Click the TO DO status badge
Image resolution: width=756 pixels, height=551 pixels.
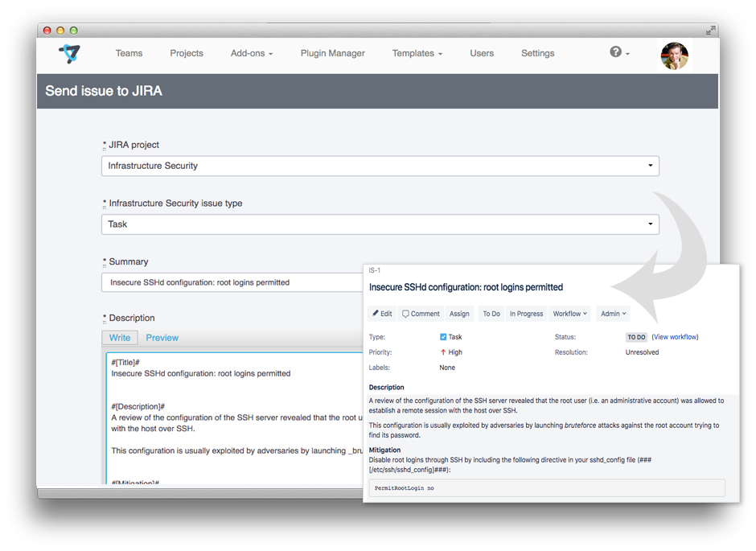[636, 337]
